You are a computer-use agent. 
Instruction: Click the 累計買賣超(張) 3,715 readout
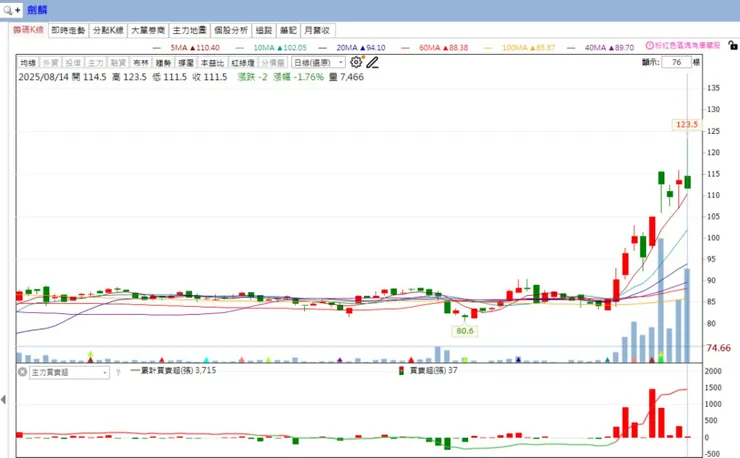(173, 371)
